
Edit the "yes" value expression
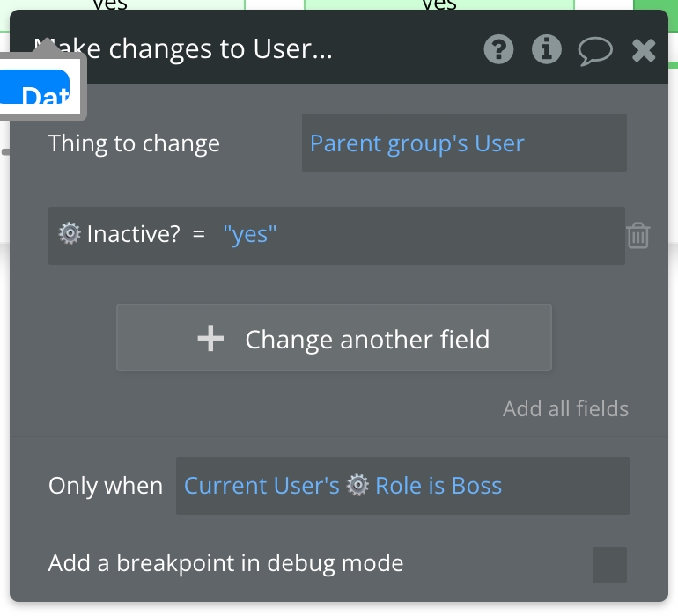click(250, 235)
